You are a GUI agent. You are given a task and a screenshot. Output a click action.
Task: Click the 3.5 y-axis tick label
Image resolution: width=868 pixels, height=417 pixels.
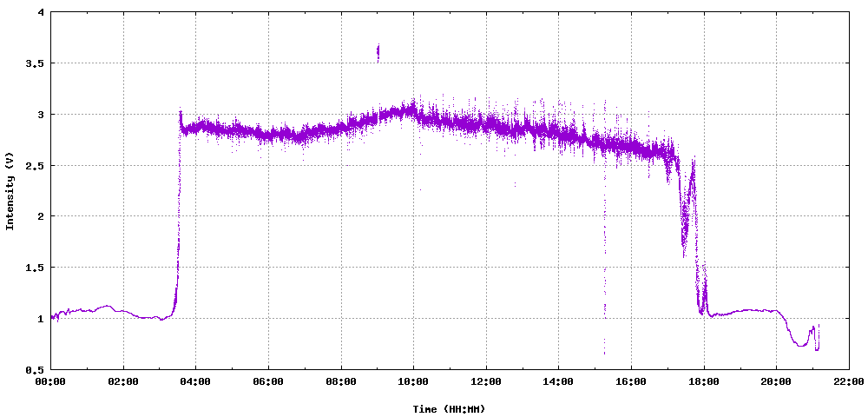coord(35,63)
